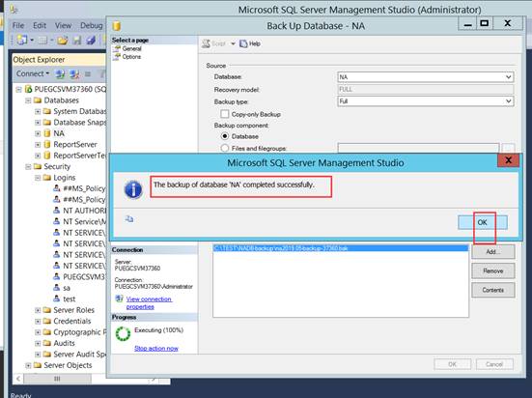Click the New Query toolbar icon
The height and width of the screenshot is (398, 532).
pos(22,40)
